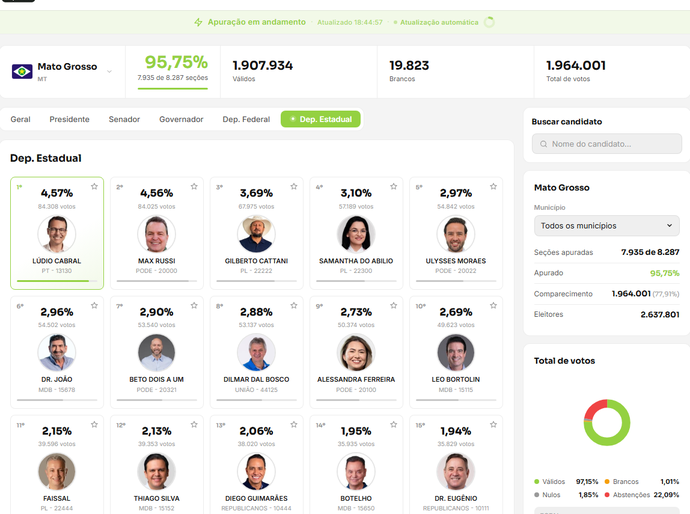
Task: Focus the Nome do candidato search field
Action: pos(607,144)
